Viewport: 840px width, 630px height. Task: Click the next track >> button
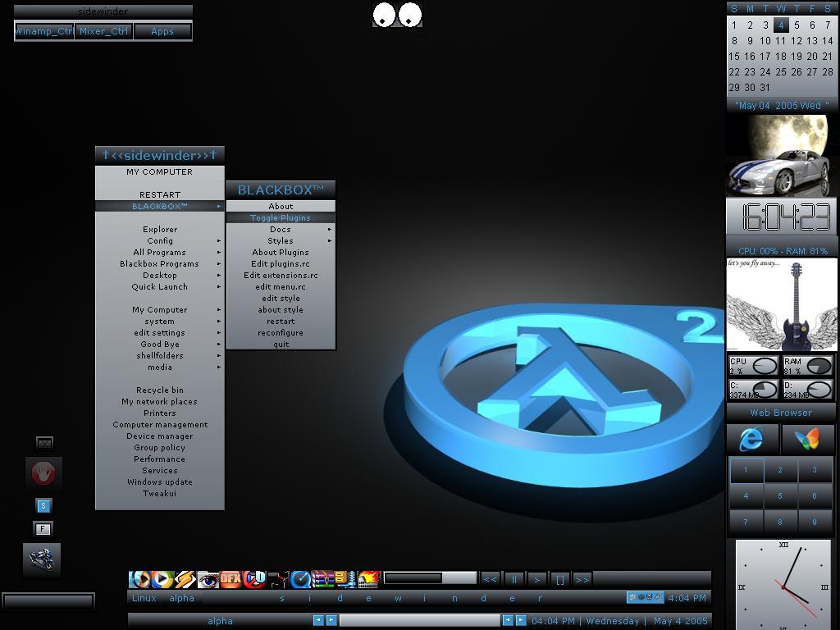[582, 579]
